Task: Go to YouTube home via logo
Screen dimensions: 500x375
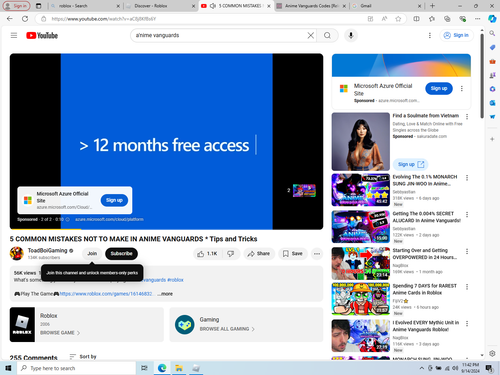Action: pos(42,35)
